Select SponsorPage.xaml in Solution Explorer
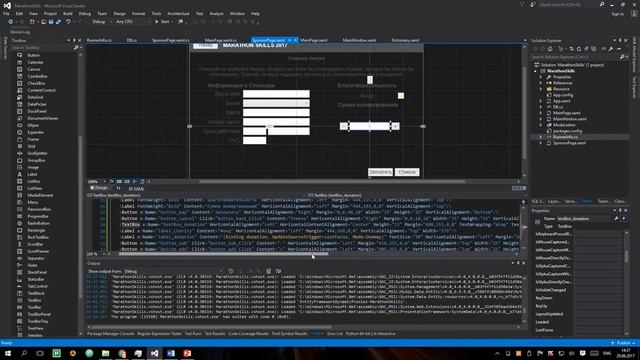 (569, 143)
